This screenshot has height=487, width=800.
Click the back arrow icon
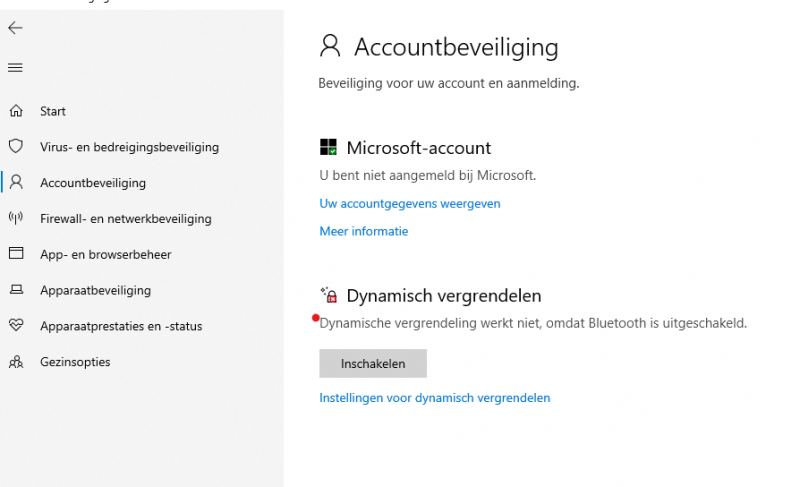coord(15,28)
